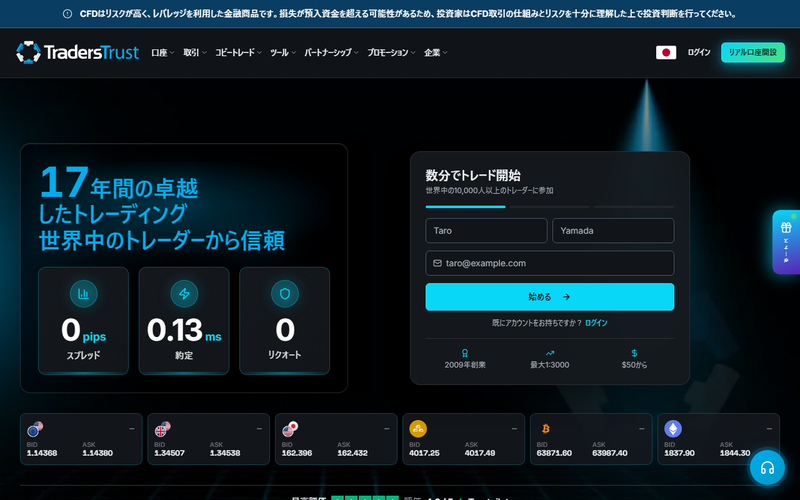Click the EUR/USD ASK price 1.14380
The height and width of the screenshot is (500, 800).
97,453
